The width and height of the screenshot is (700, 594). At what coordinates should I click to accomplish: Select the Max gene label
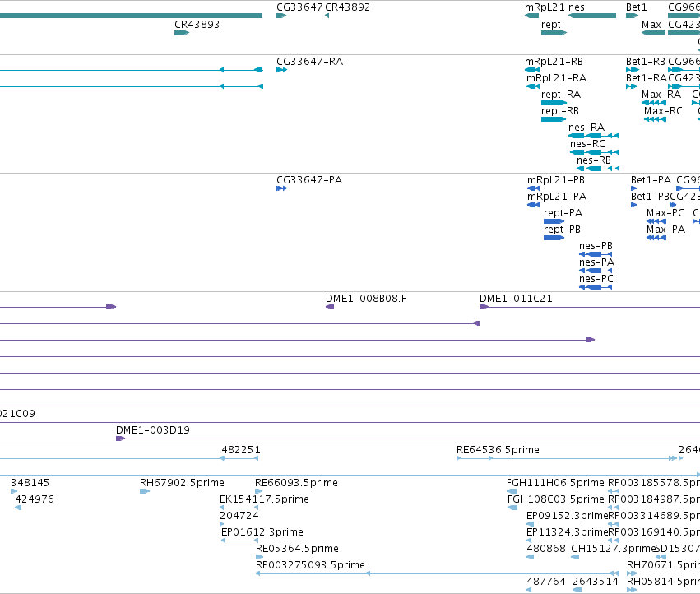(x=651, y=25)
